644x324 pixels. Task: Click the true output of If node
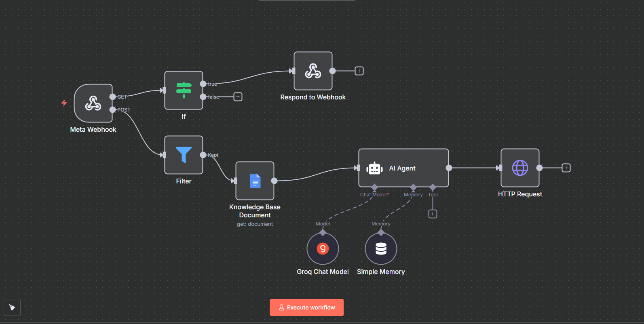(x=203, y=84)
